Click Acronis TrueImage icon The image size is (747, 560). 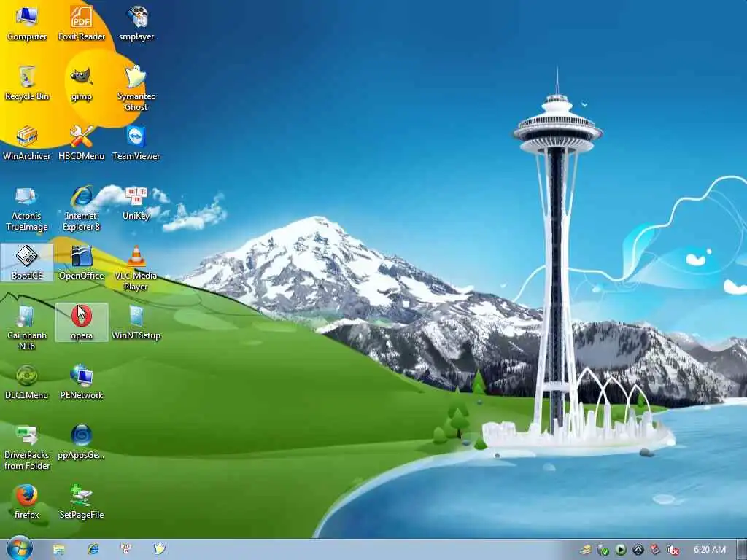(27, 209)
